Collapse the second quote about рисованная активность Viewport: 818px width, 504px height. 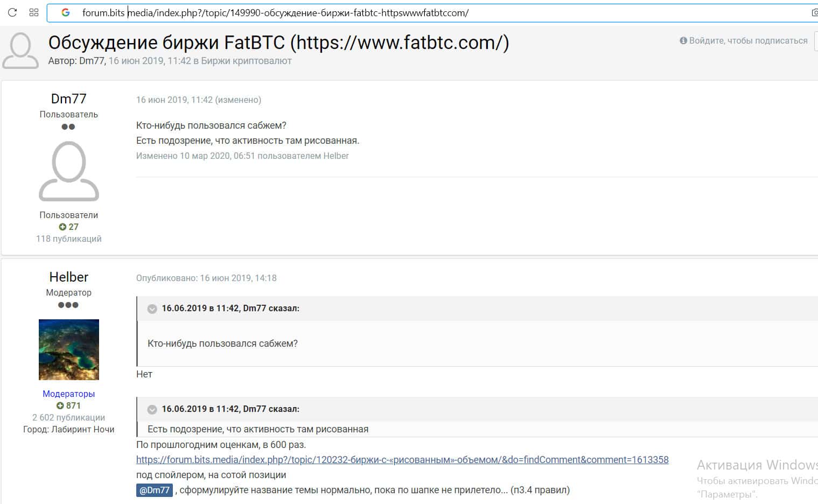152,409
